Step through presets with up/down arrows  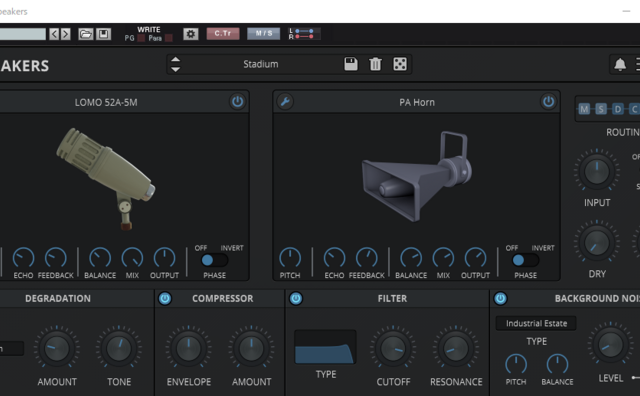click(x=176, y=64)
